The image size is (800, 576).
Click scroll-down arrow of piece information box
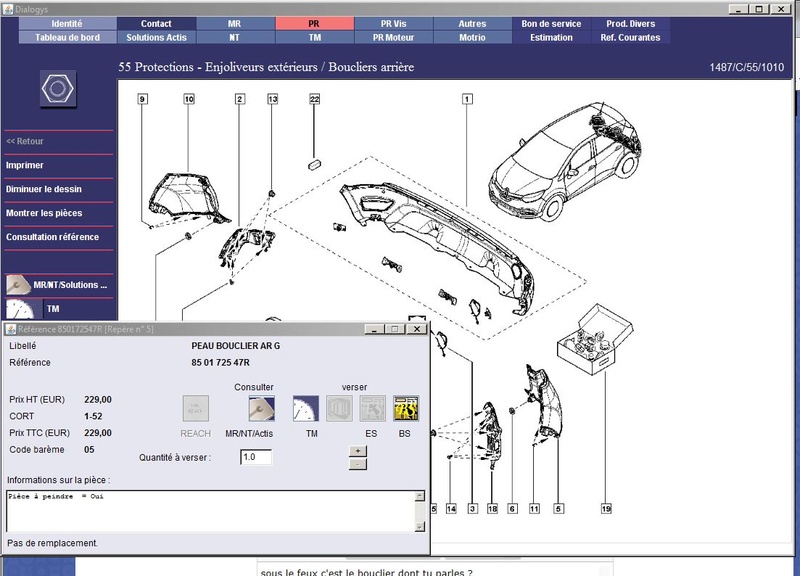tap(420, 527)
